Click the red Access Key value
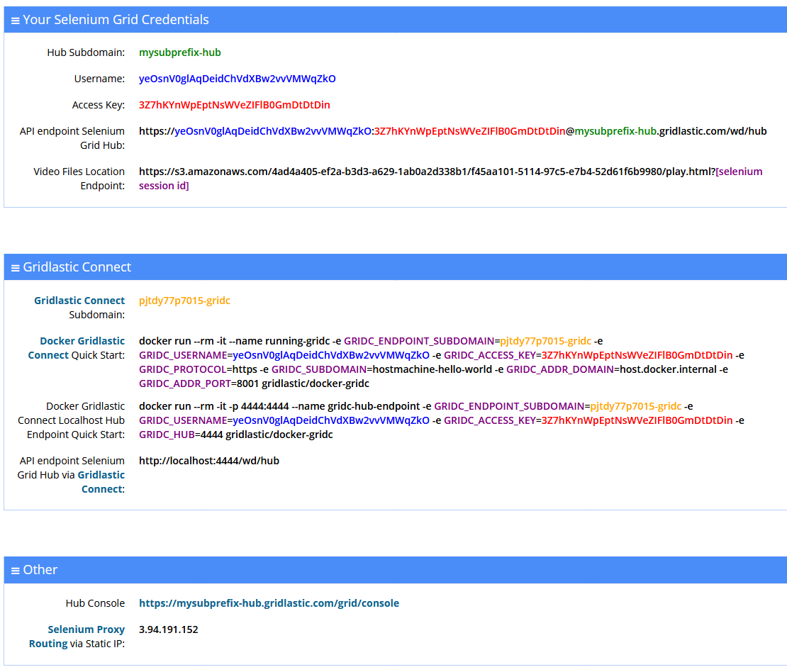Image resolution: width=787 pixels, height=672 pixels. 234,105
